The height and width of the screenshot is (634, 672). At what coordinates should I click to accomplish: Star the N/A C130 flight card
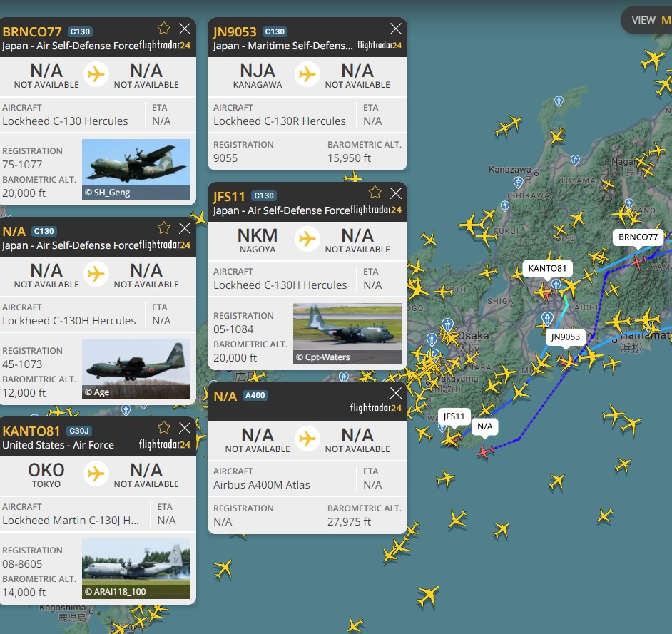pyautogui.click(x=163, y=228)
